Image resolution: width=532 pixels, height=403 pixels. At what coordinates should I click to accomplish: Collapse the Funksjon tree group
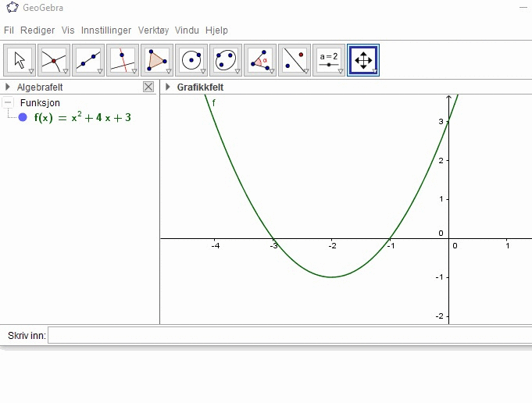pos(9,103)
